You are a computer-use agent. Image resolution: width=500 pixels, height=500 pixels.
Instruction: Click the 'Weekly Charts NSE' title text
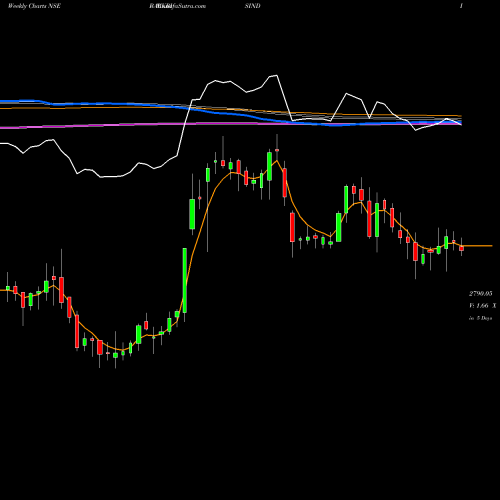coord(34,6)
